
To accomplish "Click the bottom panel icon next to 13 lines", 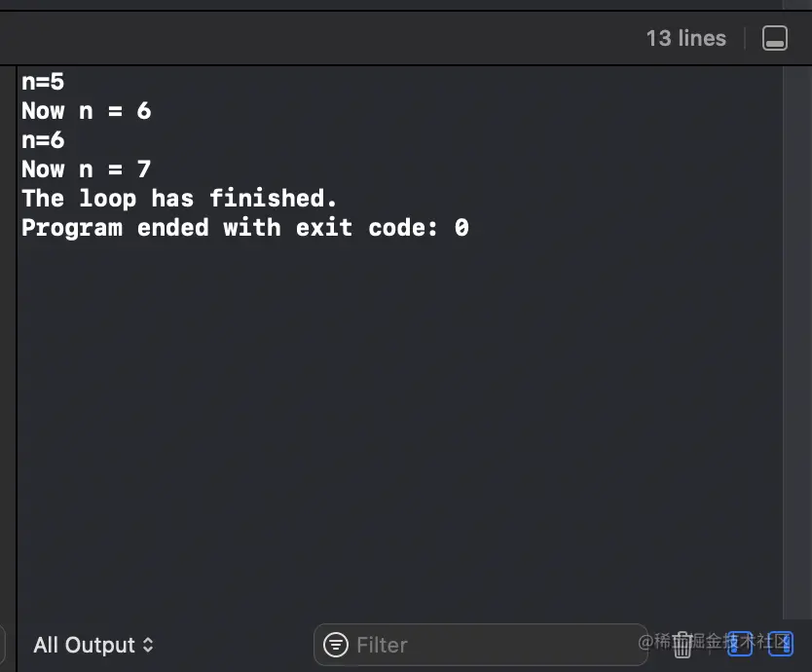I will (775, 38).
